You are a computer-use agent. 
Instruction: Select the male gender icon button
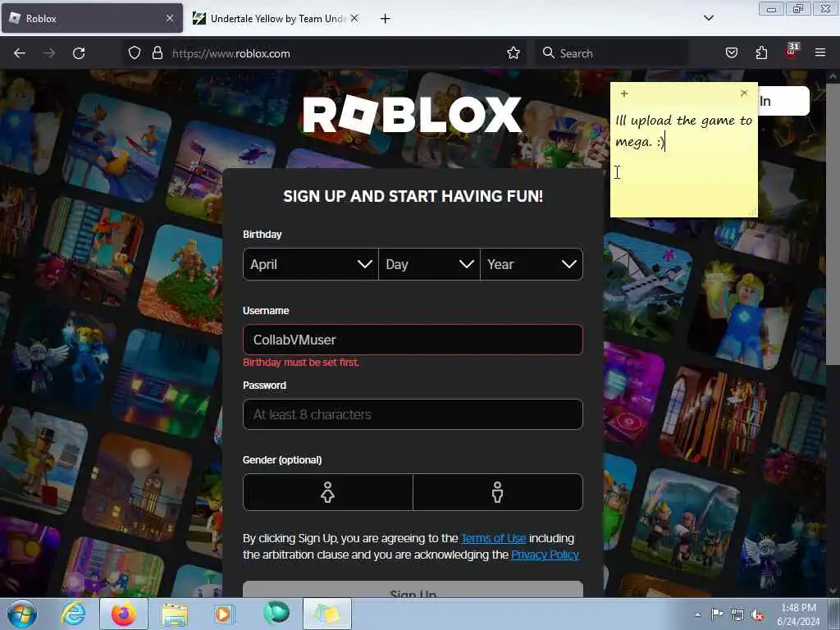498,492
